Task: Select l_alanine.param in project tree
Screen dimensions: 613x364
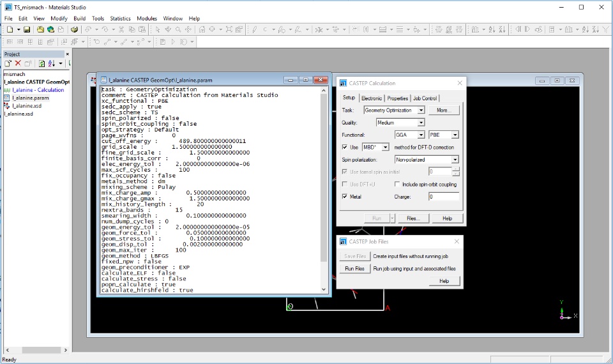Action: coord(31,98)
